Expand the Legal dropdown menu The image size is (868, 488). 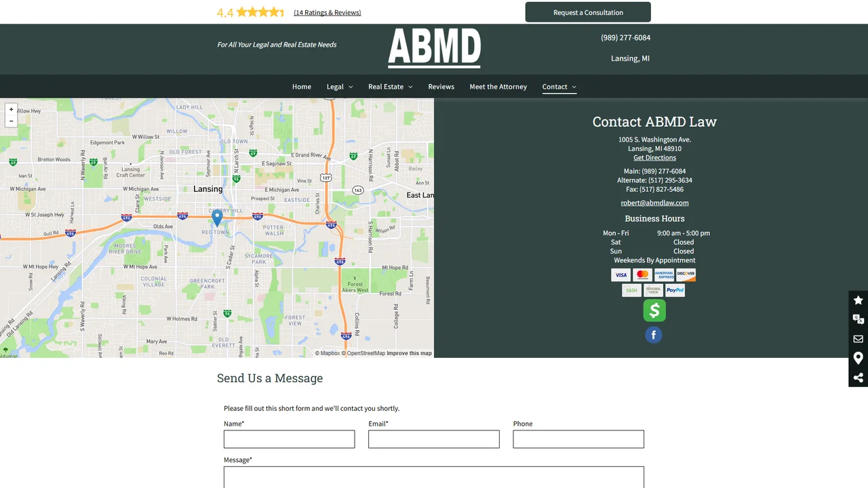click(x=340, y=87)
